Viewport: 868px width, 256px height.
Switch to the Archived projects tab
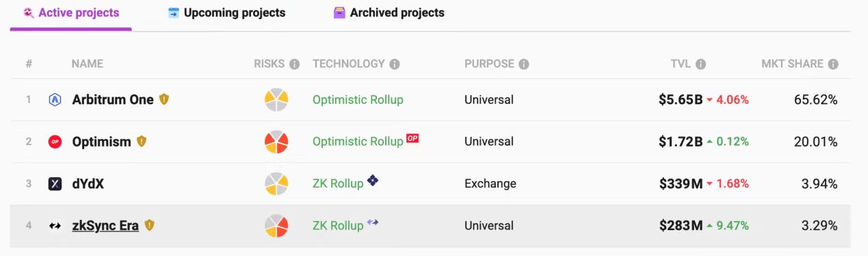pyautogui.click(x=389, y=13)
